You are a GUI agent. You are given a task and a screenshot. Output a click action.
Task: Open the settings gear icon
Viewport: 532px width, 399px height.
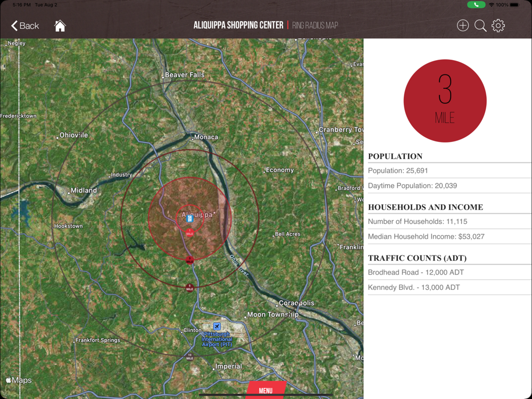tap(498, 26)
